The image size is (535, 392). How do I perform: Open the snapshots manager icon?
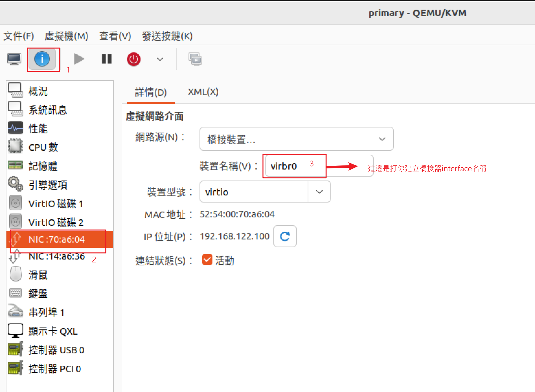[x=195, y=59]
